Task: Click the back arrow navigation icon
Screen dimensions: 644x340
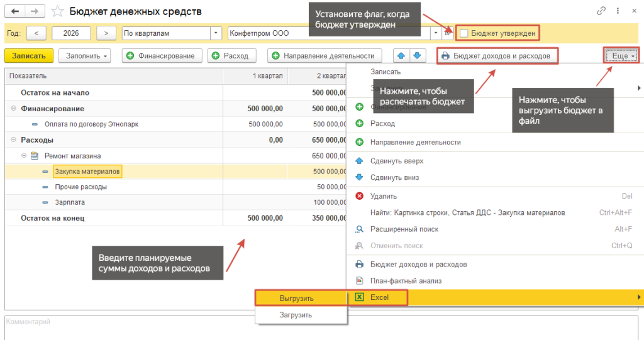Action: click(15, 11)
